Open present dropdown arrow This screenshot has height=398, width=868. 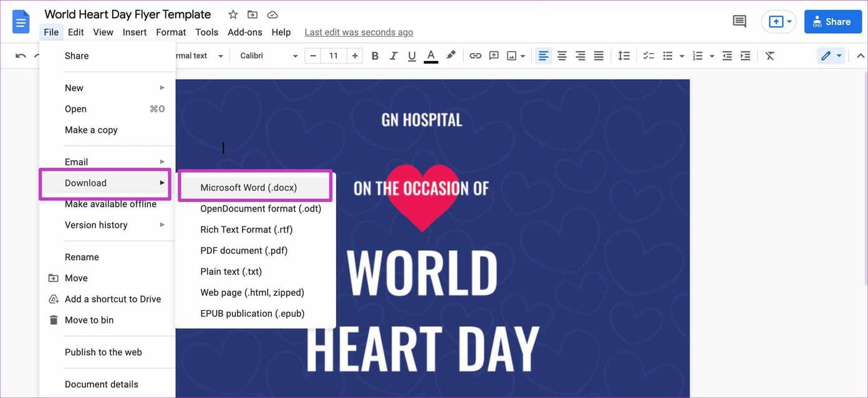click(789, 22)
